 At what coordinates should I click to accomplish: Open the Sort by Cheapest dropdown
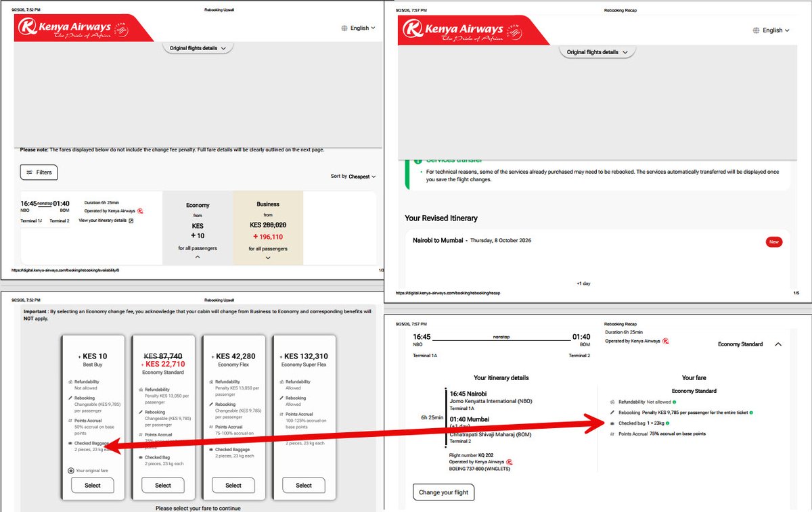click(353, 177)
